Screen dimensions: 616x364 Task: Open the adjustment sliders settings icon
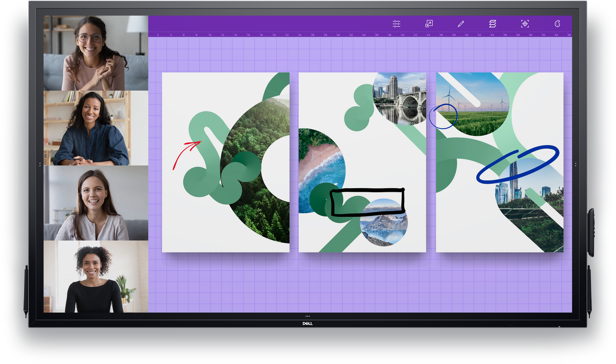click(x=396, y=24)
